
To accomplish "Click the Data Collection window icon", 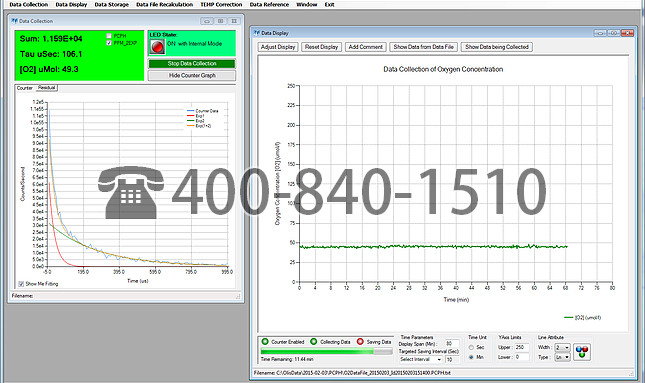I will click(14, 21).
